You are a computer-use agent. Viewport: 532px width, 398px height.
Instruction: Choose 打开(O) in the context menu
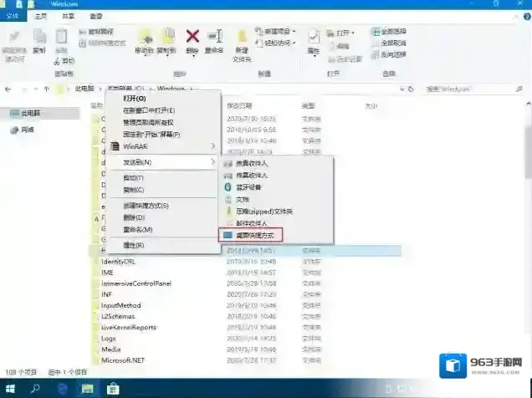click(163, 99)
